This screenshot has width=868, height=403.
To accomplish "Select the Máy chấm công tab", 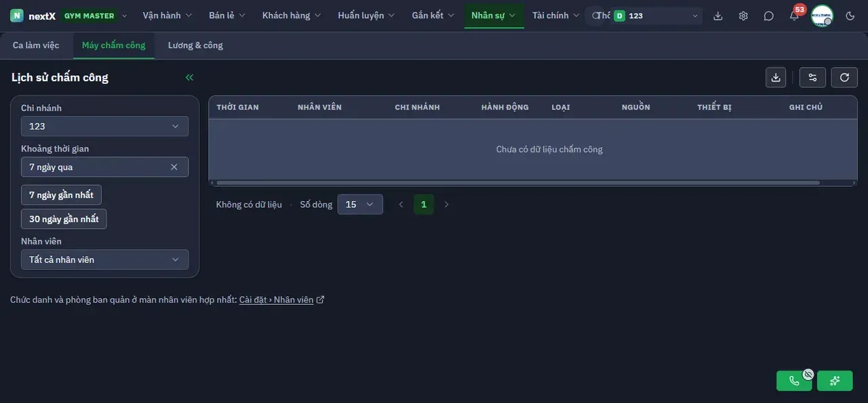I will click(114, 45).
